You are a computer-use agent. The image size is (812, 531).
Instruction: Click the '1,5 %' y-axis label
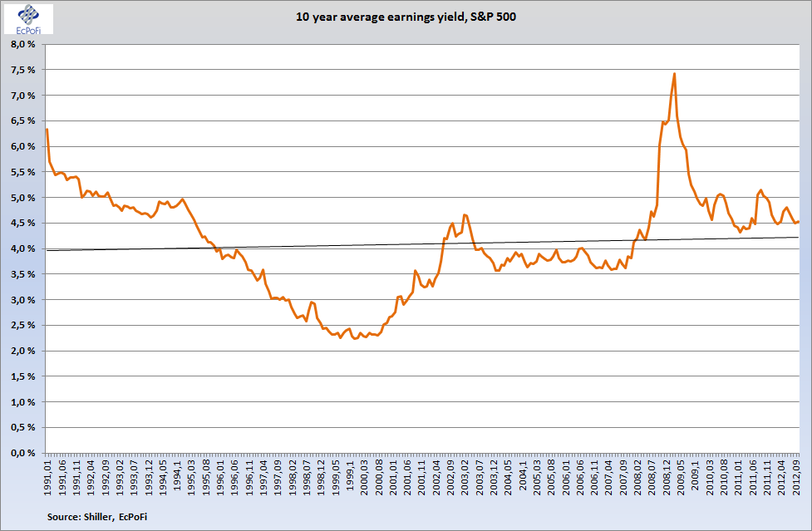[x=22, y=376]
